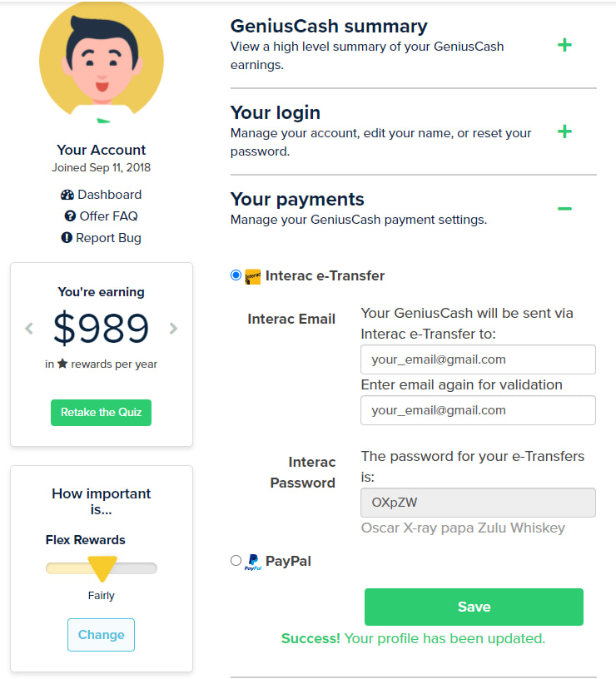Select the PayPal radio button
616x679 pixels.
(236, 561)
